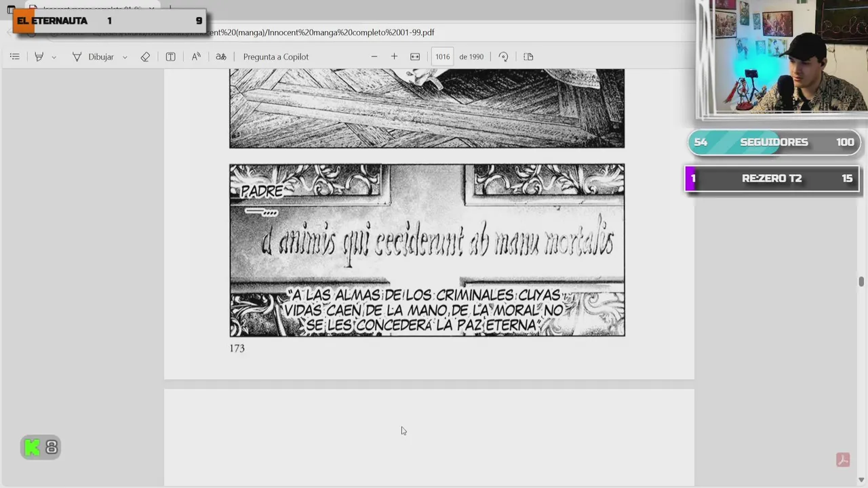Click Pregunta a Copilot
The image size is (868, 488).
[276, 57]
